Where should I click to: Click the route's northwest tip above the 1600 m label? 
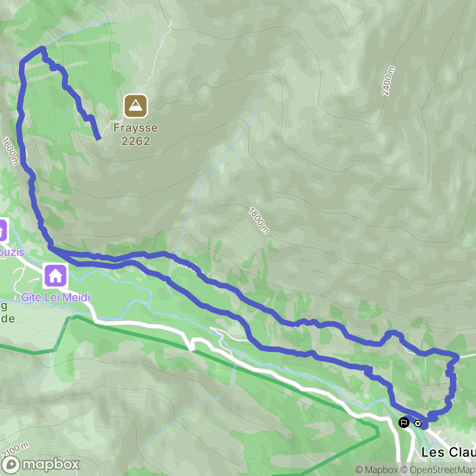[x=42, y=48]
